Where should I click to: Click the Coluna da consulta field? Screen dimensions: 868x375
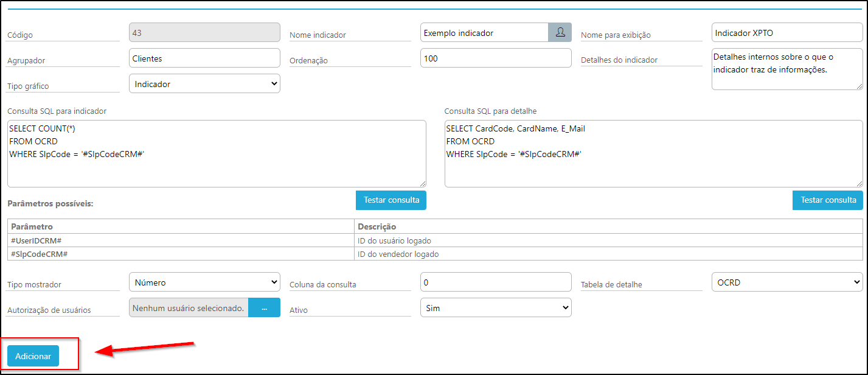(x=496, y=282)
